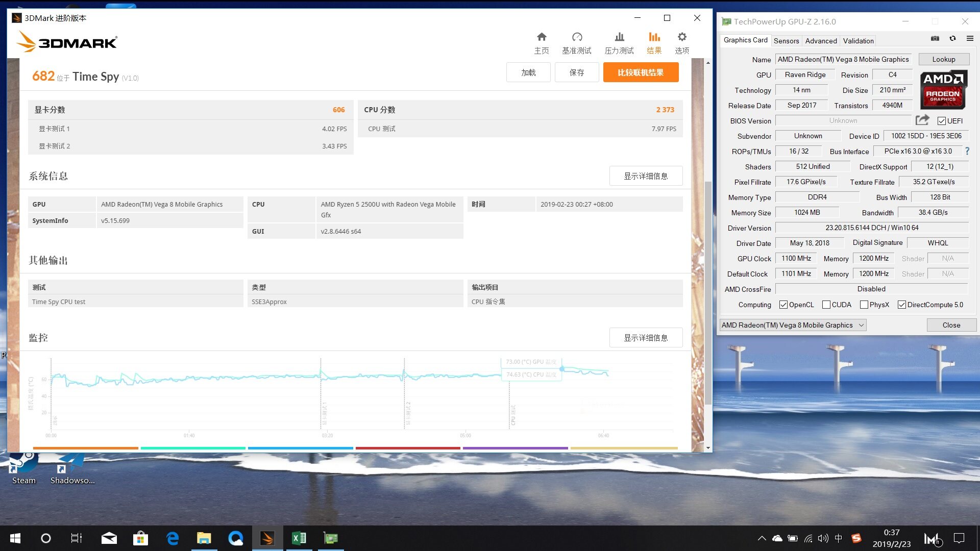This screenshot has height=551, width=980.
Task: Click the teal legend color bar
Action: coord(193,448)
